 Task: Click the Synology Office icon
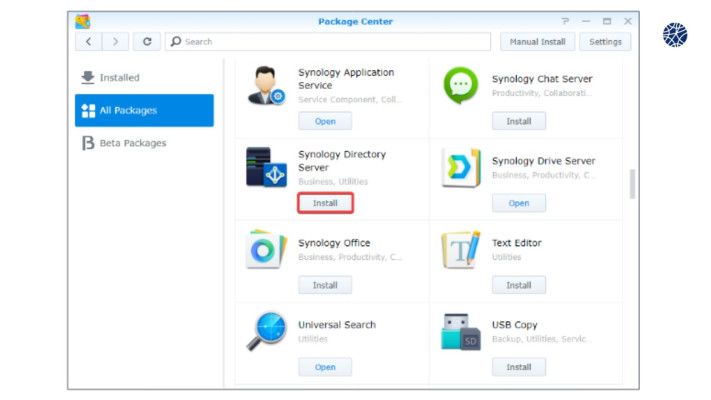tap(266, 249)
